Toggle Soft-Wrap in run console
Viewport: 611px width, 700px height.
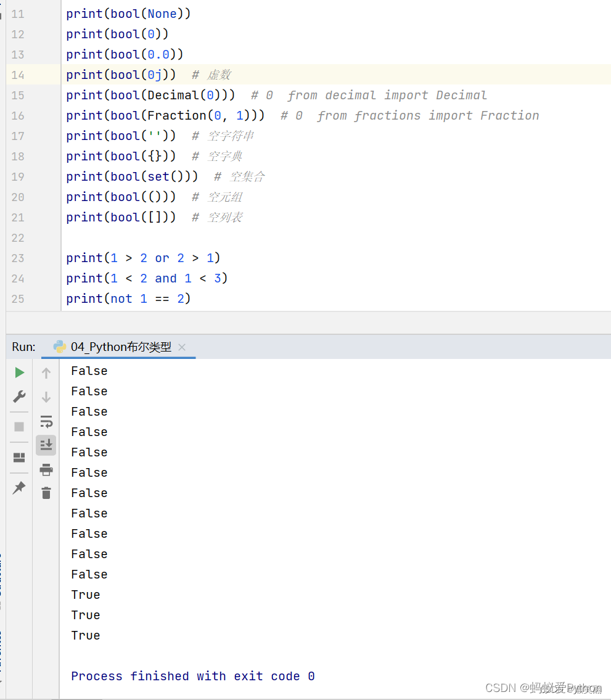pos(46,421)
